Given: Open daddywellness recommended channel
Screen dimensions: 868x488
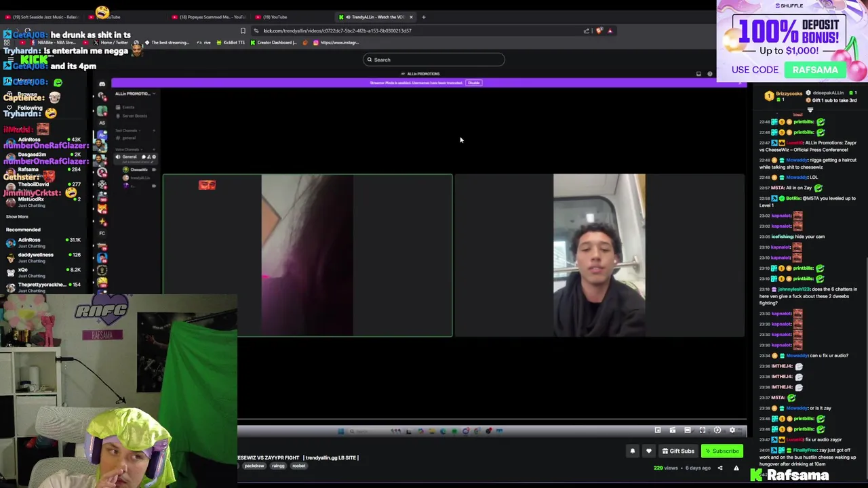Looking at the screenshot, I should [44, 258].
